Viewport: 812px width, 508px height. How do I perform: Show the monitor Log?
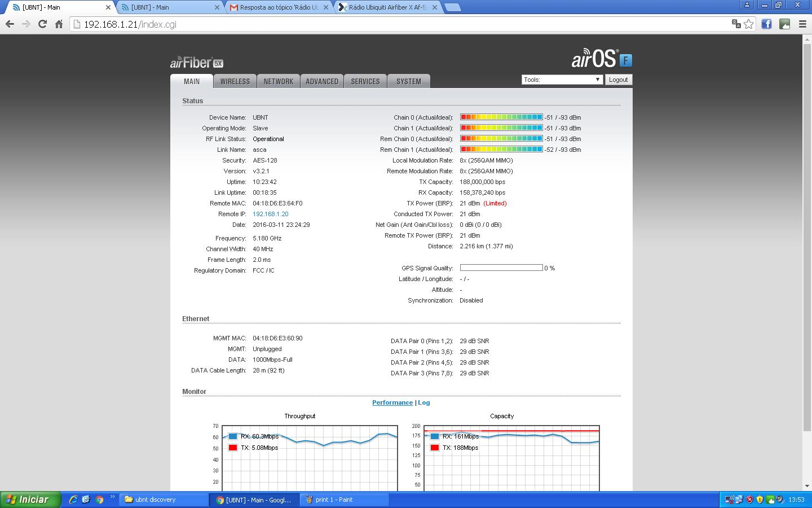point(424,402)
